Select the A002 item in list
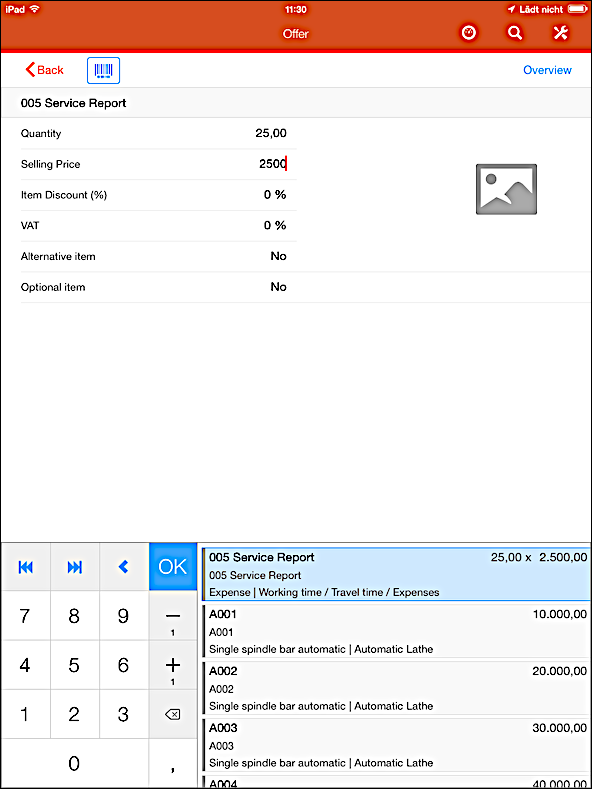Viewport: 592px width, 789px height. [396, 688]
